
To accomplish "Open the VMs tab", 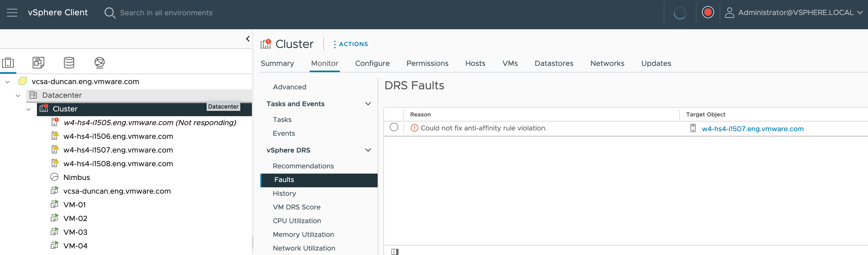I will (510, 63).
